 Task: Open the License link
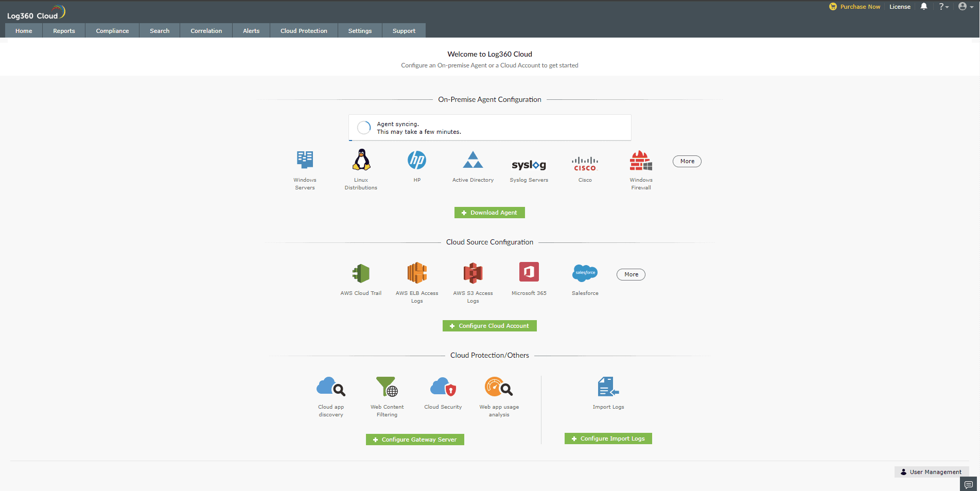pos(900,7)
